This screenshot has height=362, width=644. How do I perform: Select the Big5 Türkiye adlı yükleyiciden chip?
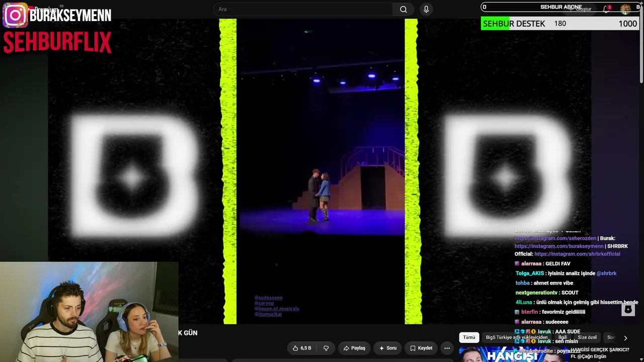point(517,337)
